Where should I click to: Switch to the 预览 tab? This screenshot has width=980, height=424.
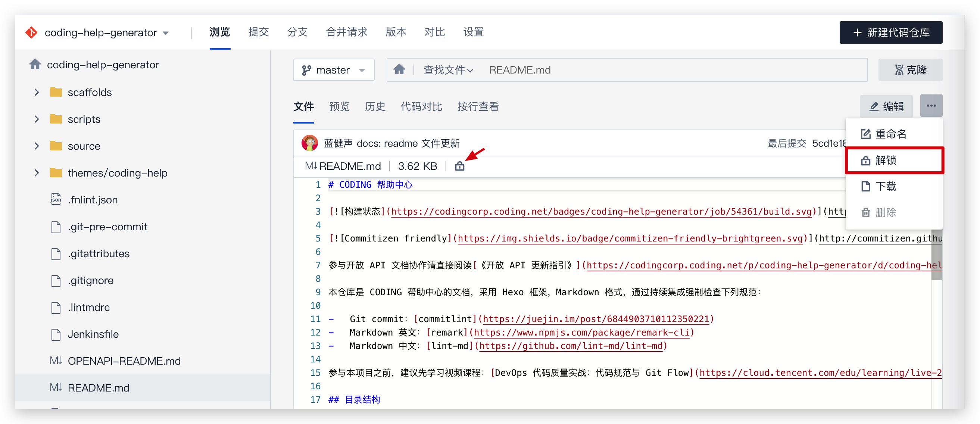pos(339,107)
